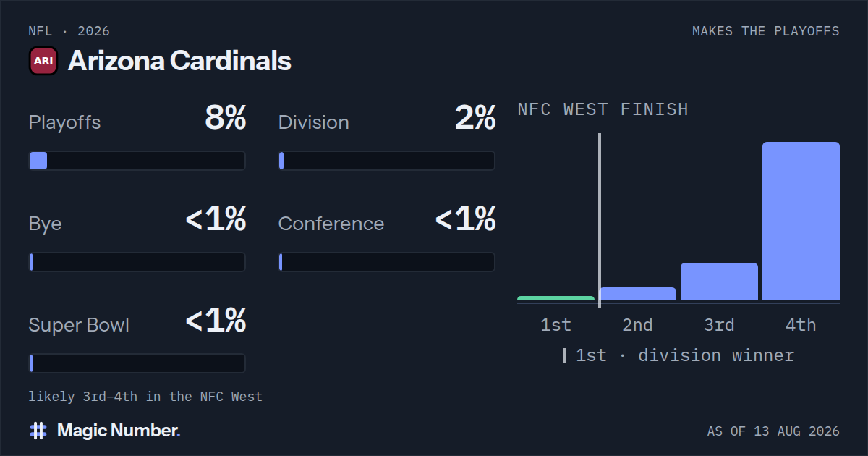The width and height of the screenshot is (868, 456).
Task: Click the Super Bowl probability progress bar
Action: pos(137,363)
